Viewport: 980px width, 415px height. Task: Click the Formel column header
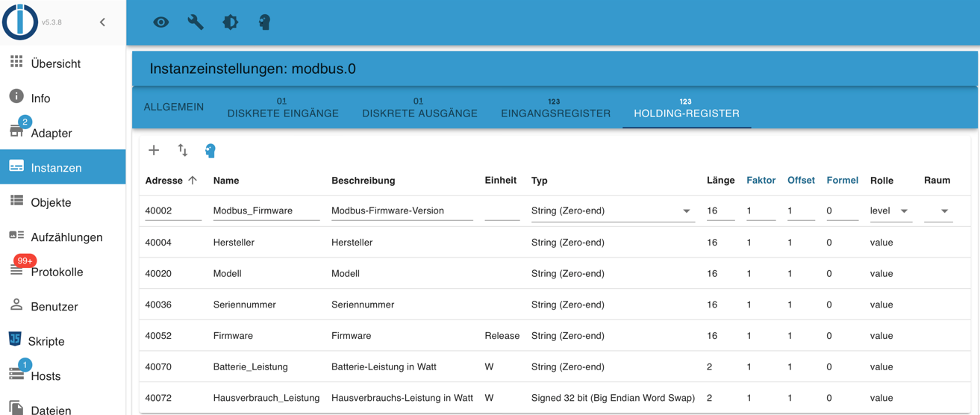(842, 180)
